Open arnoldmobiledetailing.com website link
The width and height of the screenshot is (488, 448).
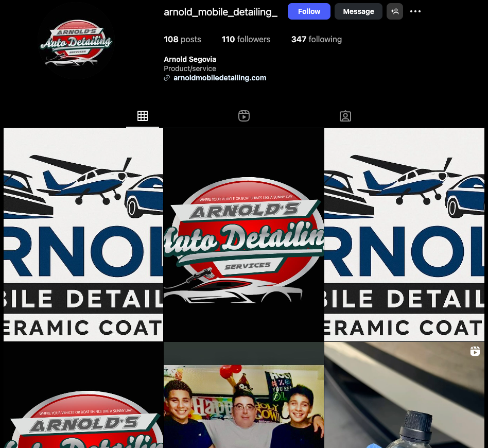220,78
